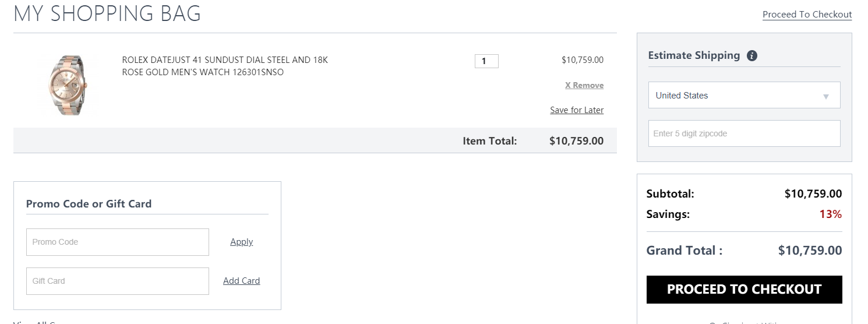Focus the 5 digit zipcode field
The image size is (868, 324).
pyautogui.click(x=744, y=133)
